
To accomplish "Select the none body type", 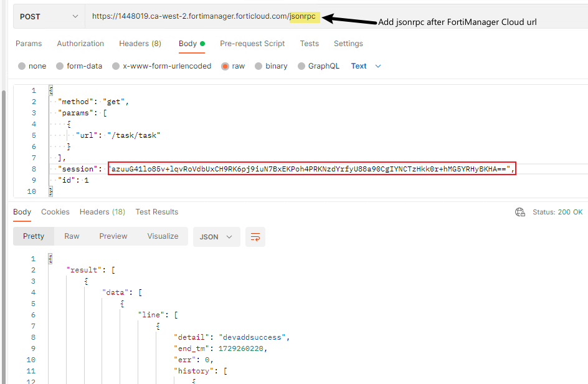I will (x=32, y=66).
